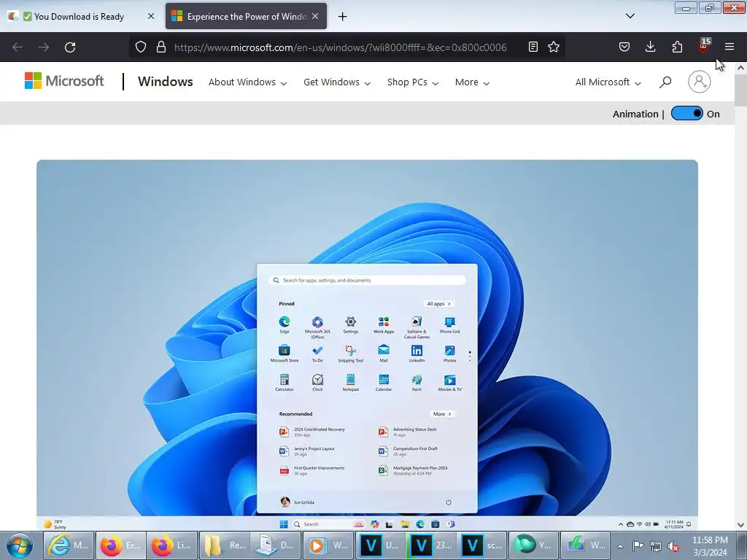This screenshot has height=560, width=747.
Task: Click the page scrollbar up arrow
Action: coord(740,68)
